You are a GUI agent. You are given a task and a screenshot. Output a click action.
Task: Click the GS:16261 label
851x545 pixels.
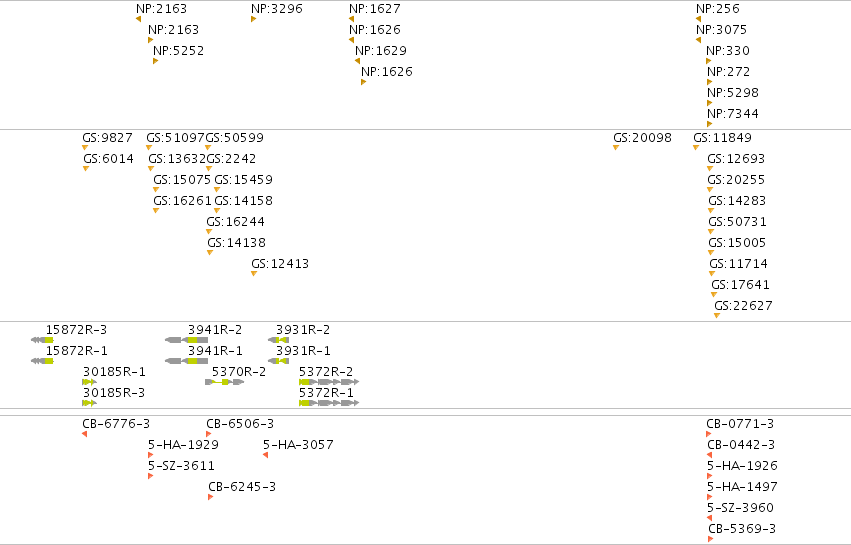[182, 200]
